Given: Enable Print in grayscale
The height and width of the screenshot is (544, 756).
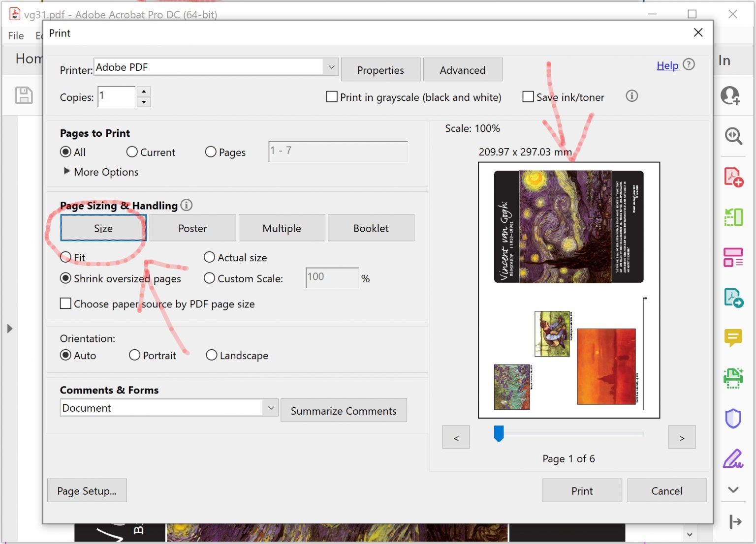Looking at the screenshot, I should click(x=331, y=97).
